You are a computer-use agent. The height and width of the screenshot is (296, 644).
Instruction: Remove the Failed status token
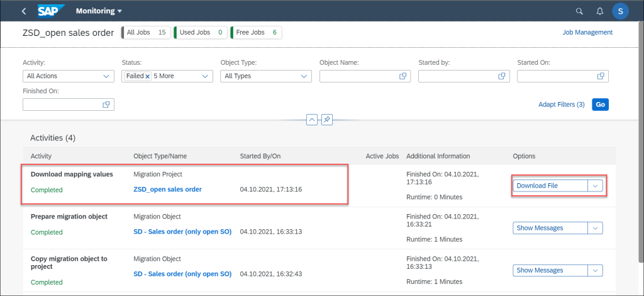147,76
